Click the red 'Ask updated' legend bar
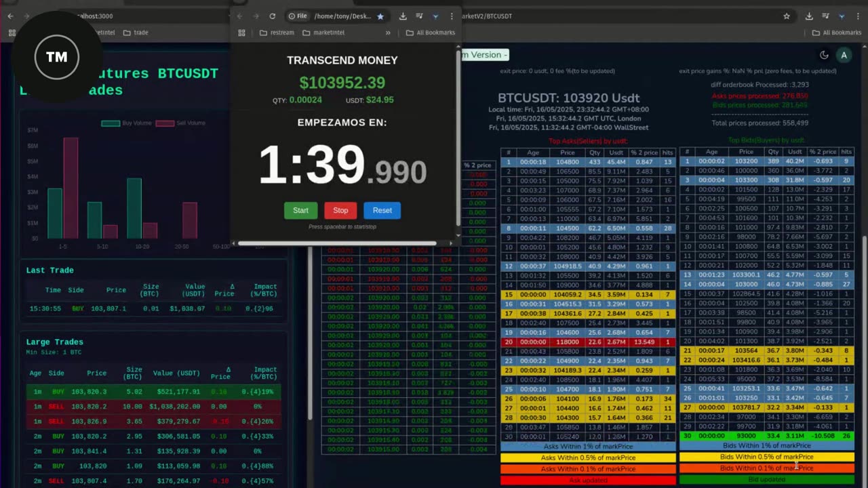The image size is (868, 488). pos(588,480)
